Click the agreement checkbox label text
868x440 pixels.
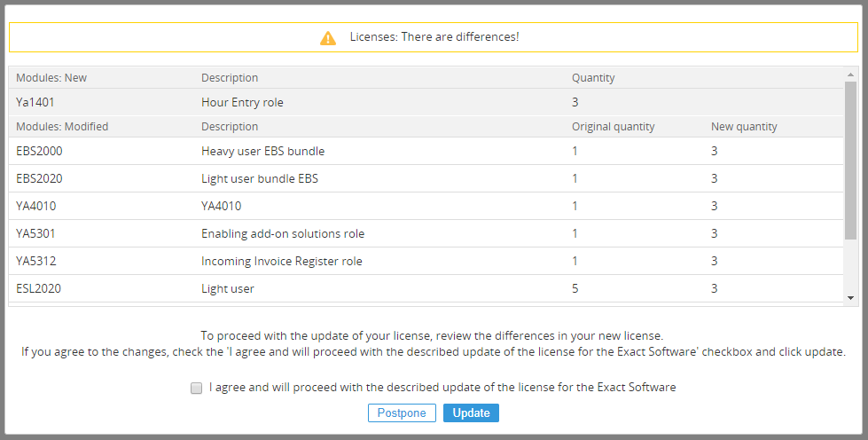[442, 388]
